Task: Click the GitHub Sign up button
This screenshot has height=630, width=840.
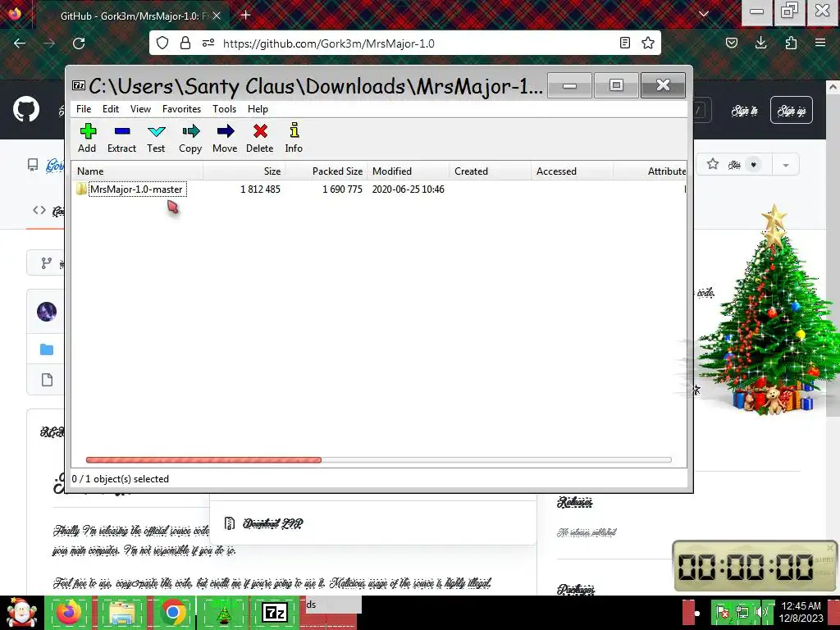Action: (792, 111)
